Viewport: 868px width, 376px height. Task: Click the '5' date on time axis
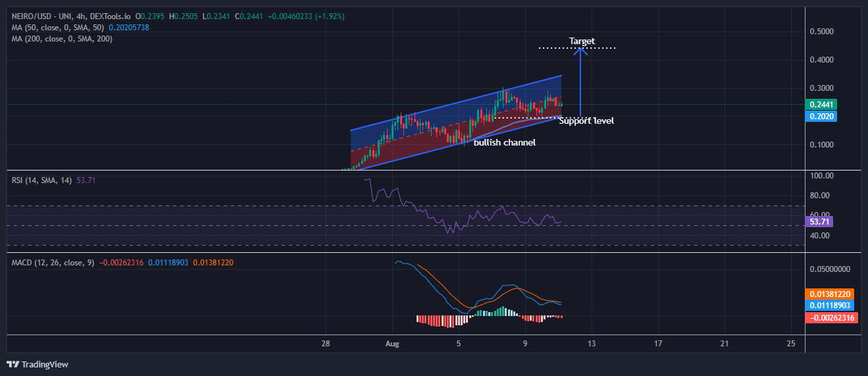459,344
